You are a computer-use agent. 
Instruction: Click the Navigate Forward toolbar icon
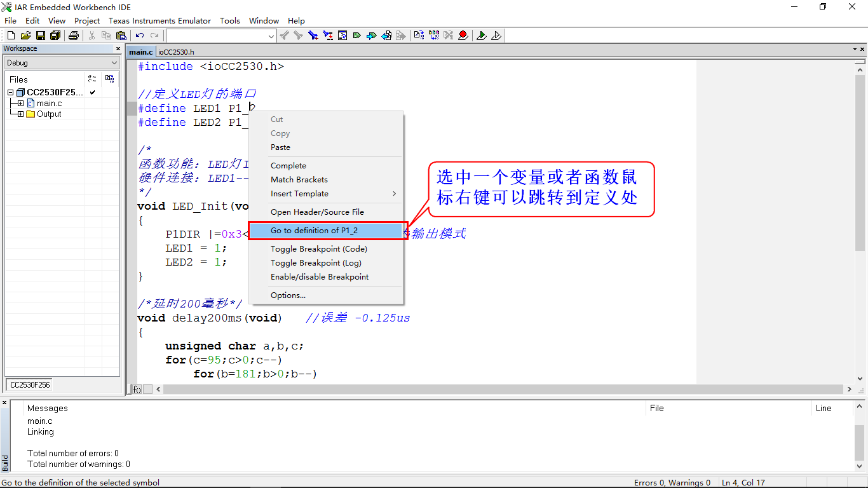tap(401, 36)
